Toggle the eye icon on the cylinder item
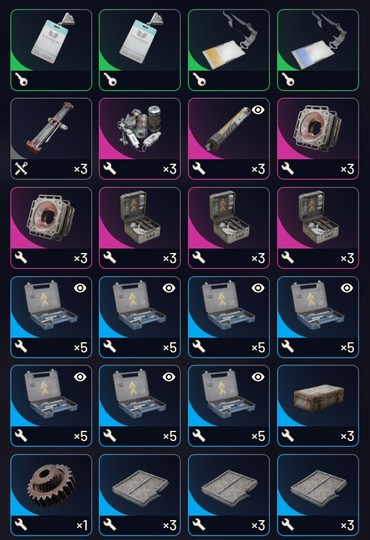The width and height of the screenshot is (370, 540). tap(258, 110)
